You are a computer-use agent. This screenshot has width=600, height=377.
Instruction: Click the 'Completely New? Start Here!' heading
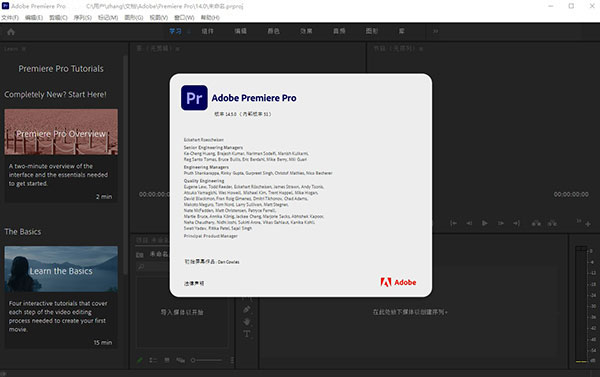[x=55, y=95]
